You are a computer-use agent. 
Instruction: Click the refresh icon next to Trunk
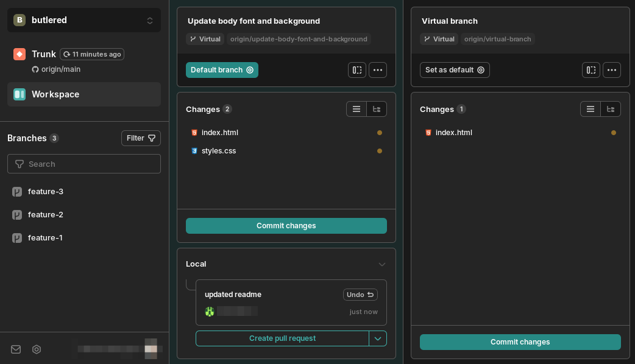[67, 54]
